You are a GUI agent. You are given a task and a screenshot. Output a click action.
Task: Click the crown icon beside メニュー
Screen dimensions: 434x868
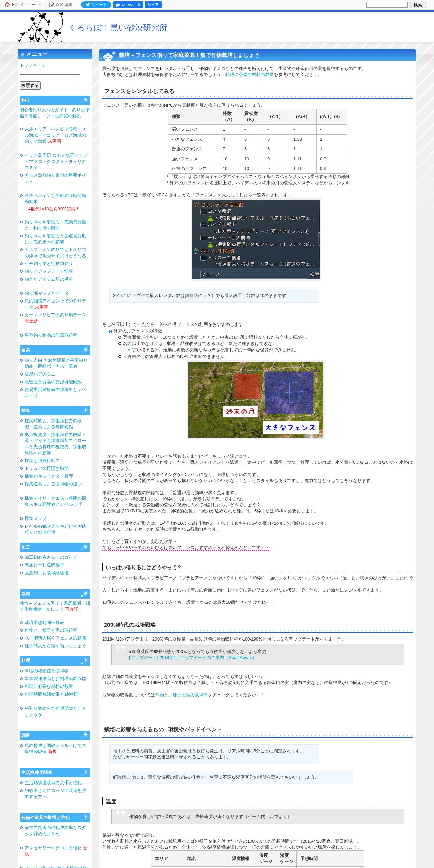[x=22, y=54]
